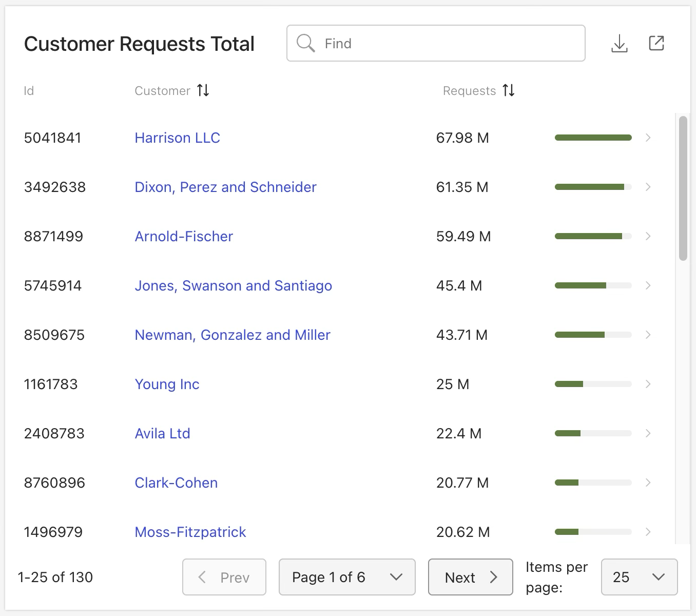The height and width of the screenshot is (616, 696).
Task: Select Id 2408783 cell
Action: (54, 433)
